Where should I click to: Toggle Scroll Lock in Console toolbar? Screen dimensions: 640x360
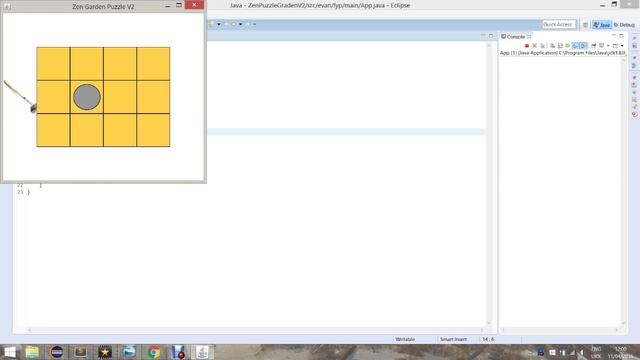click(x=560, y=46)
